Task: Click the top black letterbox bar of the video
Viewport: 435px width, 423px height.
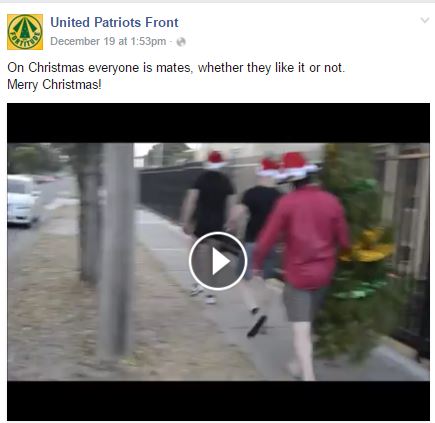Action: pos(218,123)
